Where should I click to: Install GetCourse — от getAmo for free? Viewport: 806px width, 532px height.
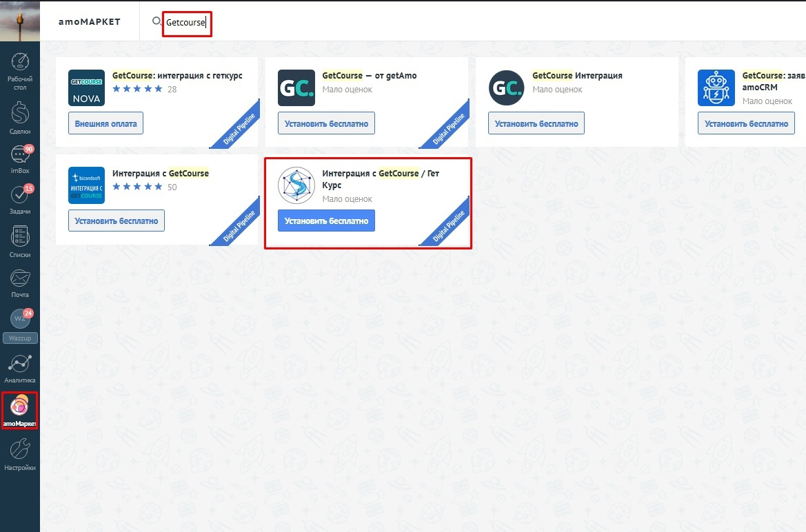[x=326, y=124]
